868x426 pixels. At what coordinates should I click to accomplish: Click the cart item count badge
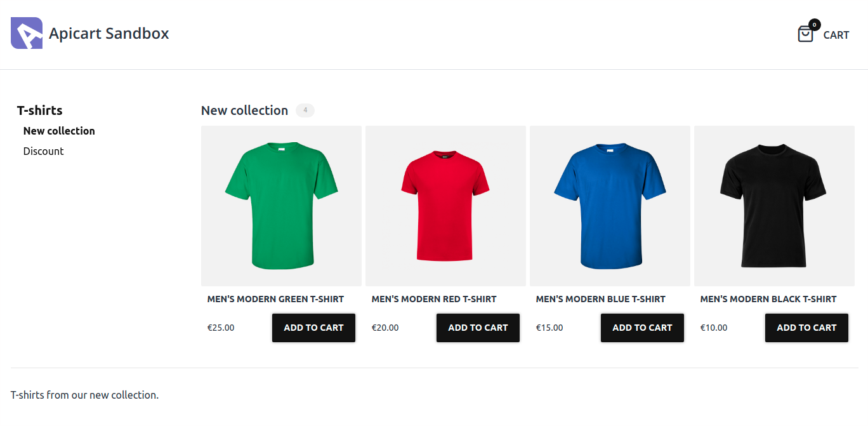814,25
